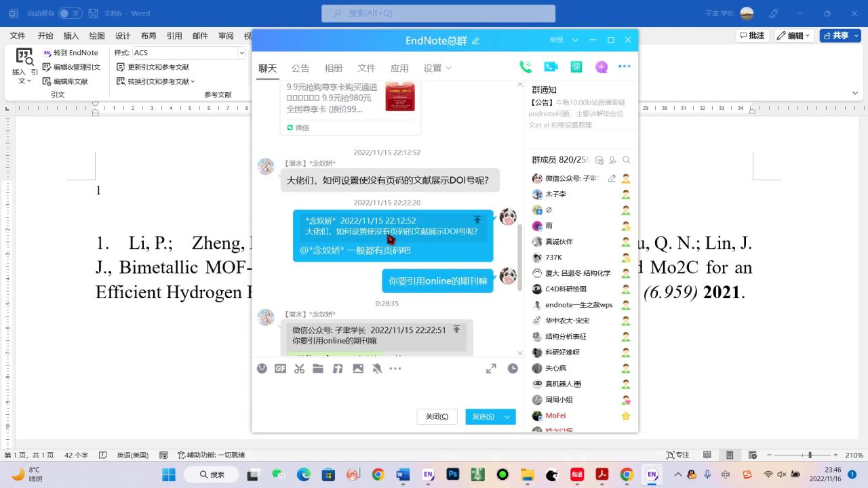This screenshot has height=488, width=868.
Task: Start a voice call in EndNote总群
Action: point(526,66)
